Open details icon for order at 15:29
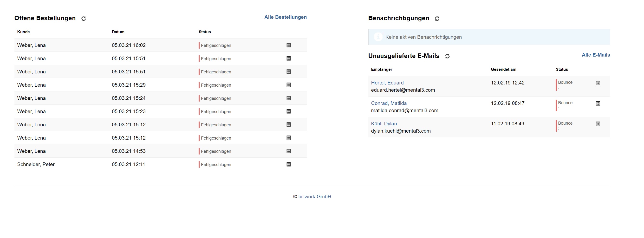Viewport: 644px width, 238px height. 288,85
